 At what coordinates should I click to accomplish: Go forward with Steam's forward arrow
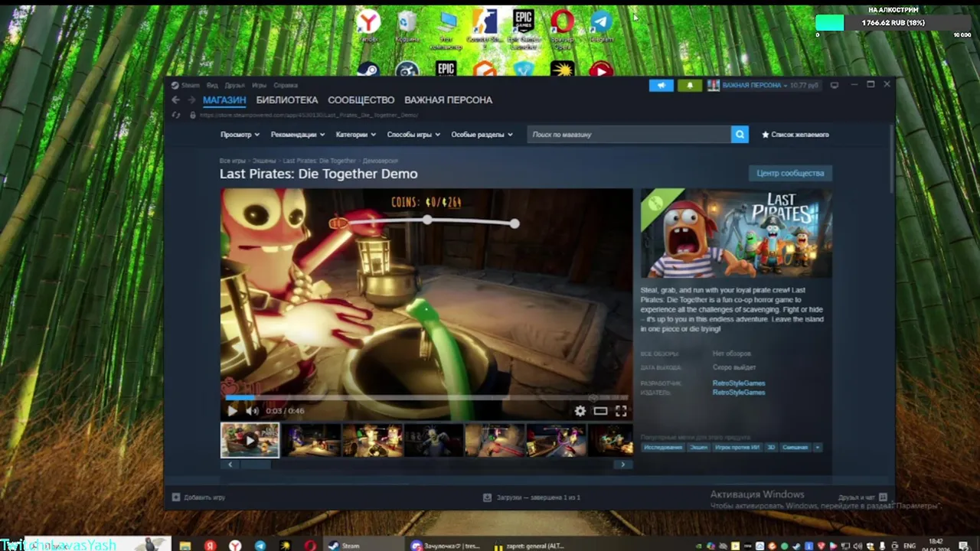[x=191, y=100]
